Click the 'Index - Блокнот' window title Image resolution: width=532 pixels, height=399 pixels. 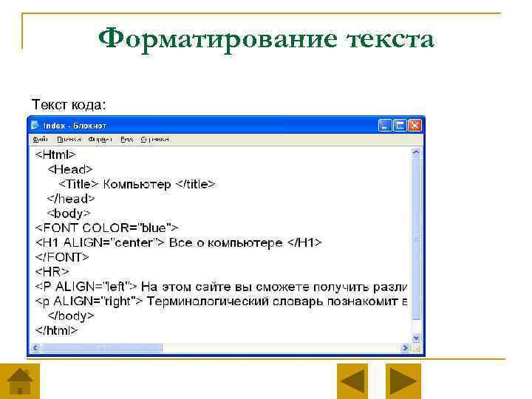[x=75, y=126]
